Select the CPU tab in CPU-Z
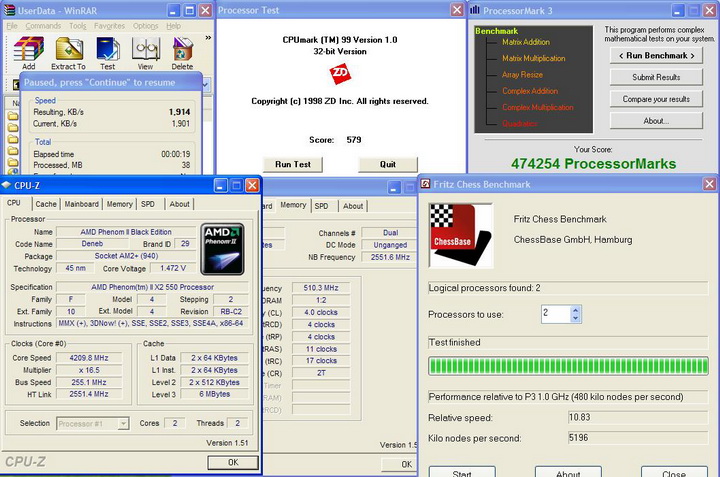Viewport: 720px width, 477px height. 14,203
